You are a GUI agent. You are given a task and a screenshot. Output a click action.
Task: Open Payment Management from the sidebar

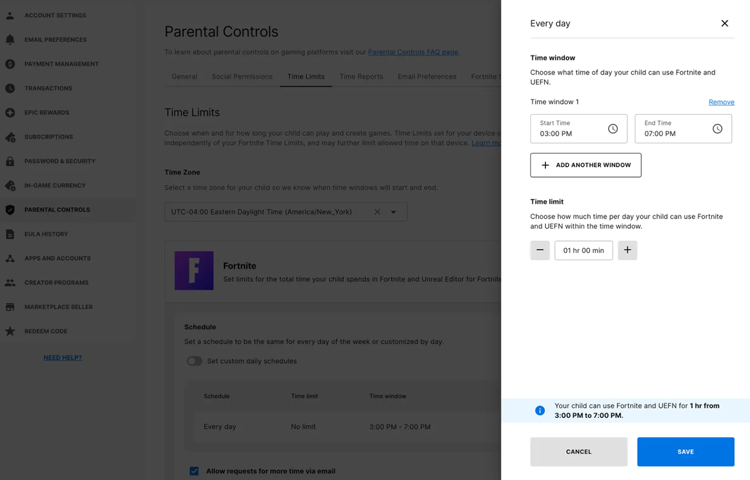click(61, 64)
